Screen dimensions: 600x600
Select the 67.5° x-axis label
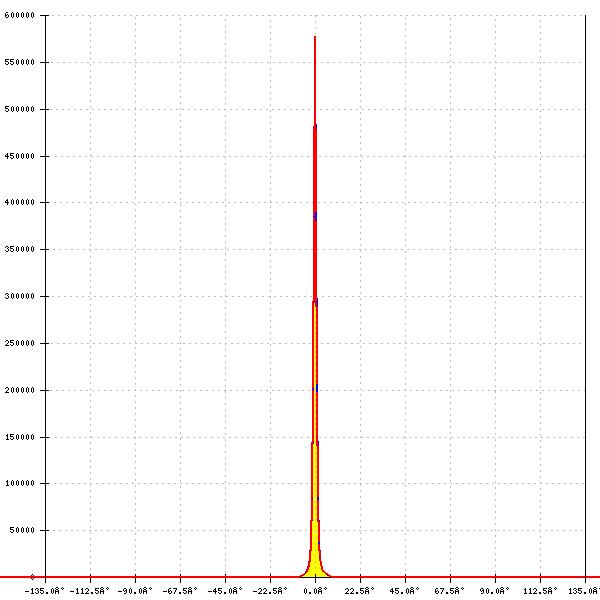(x=450, y=591)
